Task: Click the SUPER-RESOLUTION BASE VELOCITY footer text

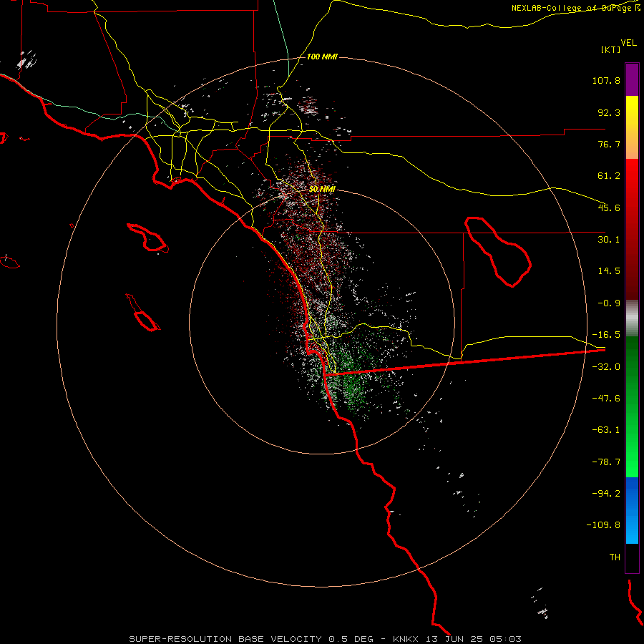Action: 226,639
